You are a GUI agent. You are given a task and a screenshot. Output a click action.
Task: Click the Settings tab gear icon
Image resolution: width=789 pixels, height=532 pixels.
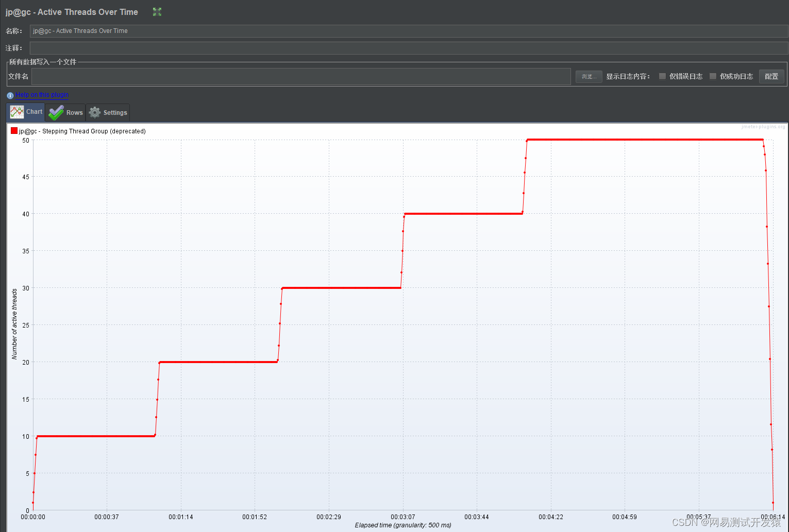point(95,112)
